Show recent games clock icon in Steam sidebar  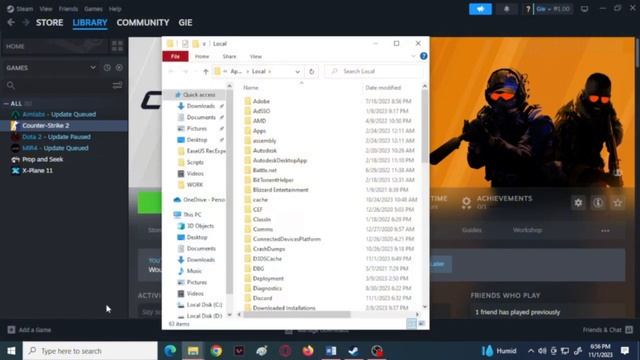pyautogui.click(x=107, y=68)
